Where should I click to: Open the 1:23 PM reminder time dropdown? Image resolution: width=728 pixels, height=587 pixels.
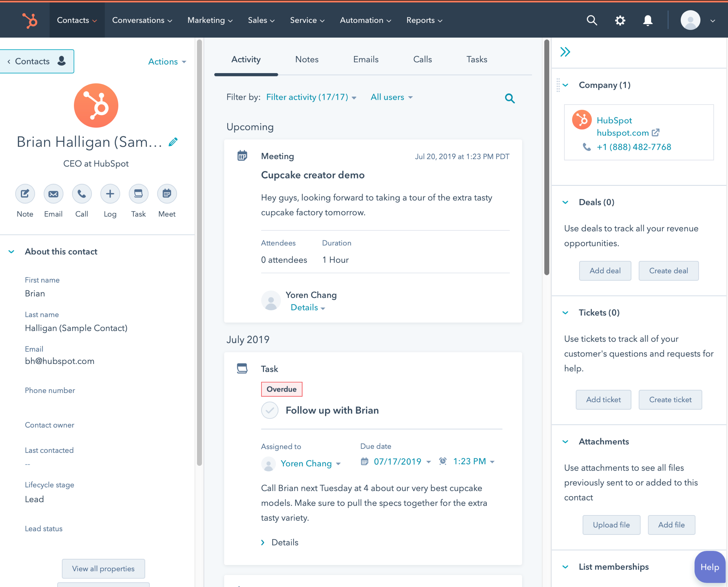474,461
